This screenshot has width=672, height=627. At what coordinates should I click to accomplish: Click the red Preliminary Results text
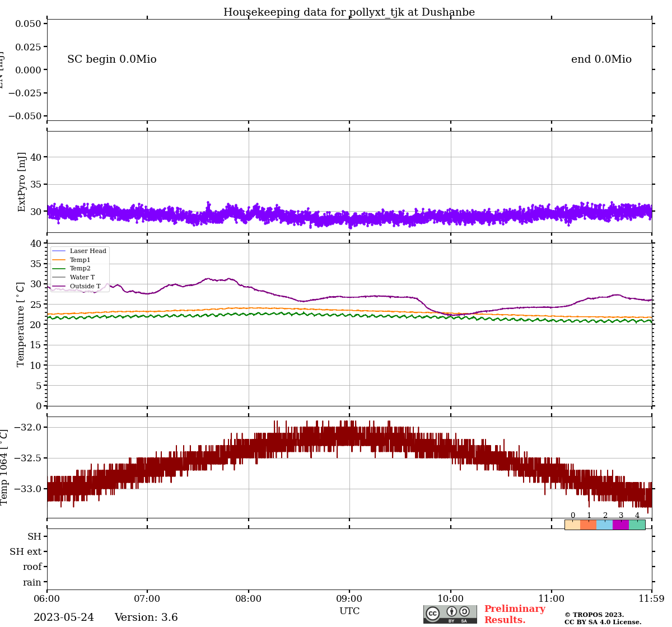tap(514, 614)
